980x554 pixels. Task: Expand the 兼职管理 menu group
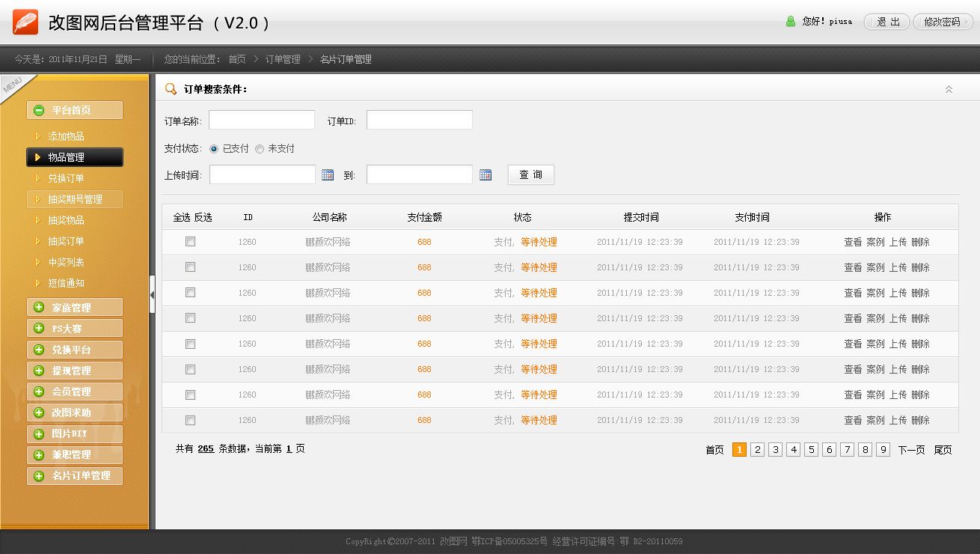(x=75, y=454)
